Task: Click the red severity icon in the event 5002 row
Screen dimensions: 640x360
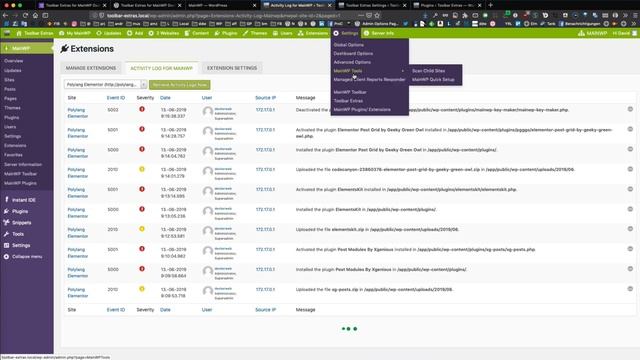Action: pyautogui.click(x=142, y=109)
